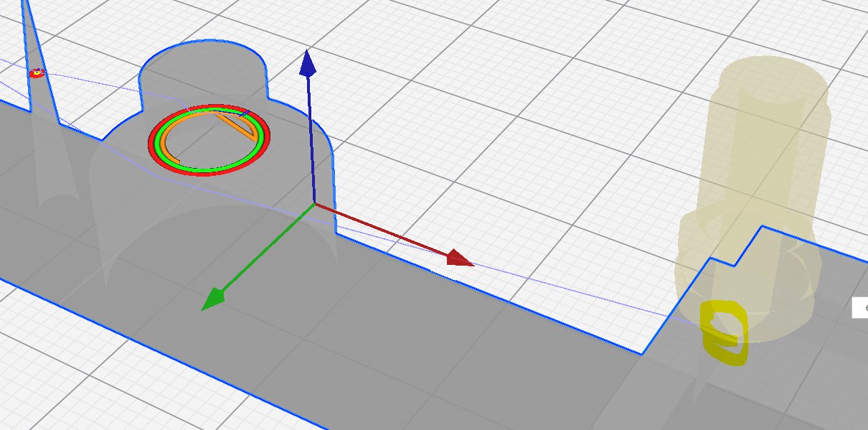The height and width of the screenshot is (430, 868).
Task: Select the green Y-axis arrow
Action: tap(258, 257)
